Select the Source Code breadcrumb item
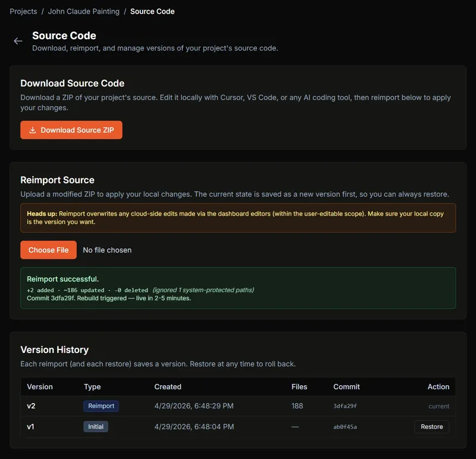The width and height of the screenshot is (476, 459). [152, 11]
